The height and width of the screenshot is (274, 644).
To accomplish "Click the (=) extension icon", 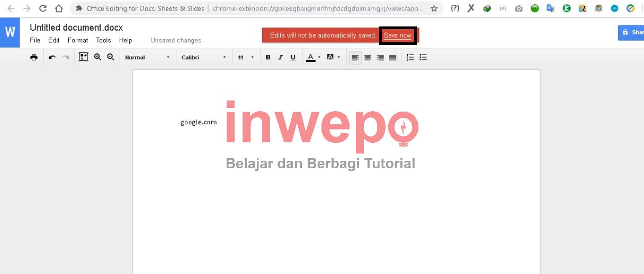I will [503, 8].
